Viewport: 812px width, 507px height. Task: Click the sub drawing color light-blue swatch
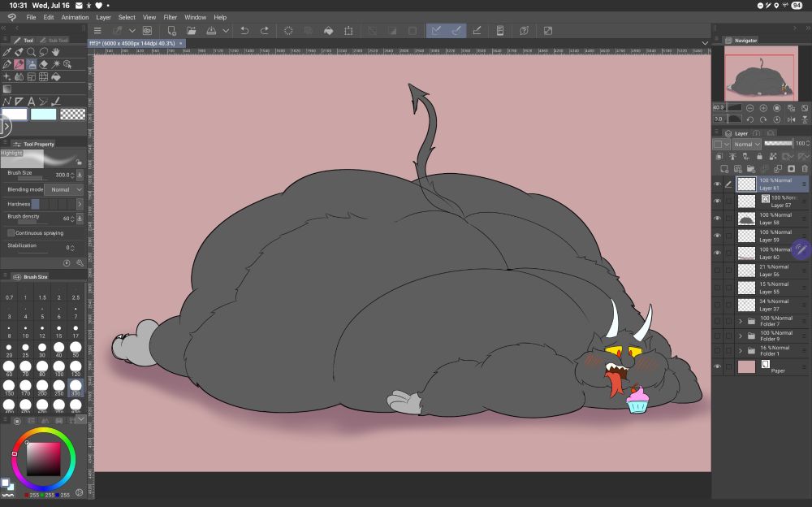coord(44,115)
